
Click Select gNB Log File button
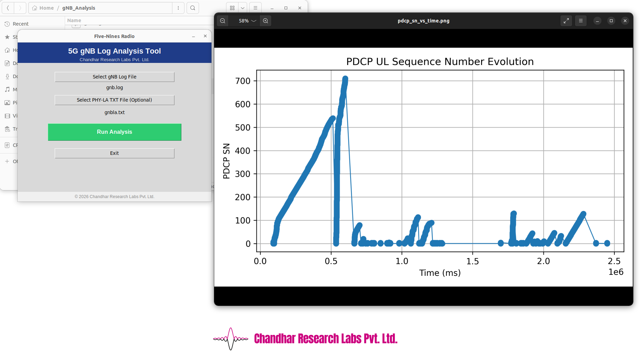point(114,77)
